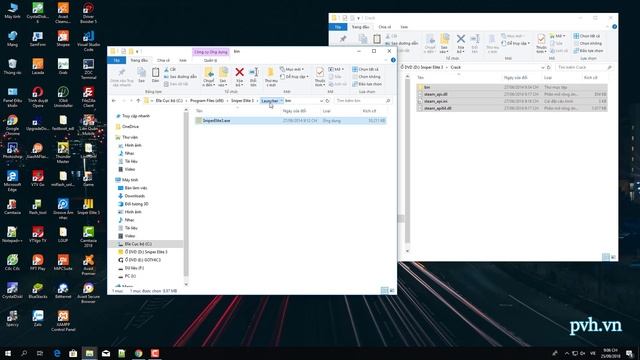The width and height of the screenshot is (640, 360).
Task: Collapse the ribbon in bin window
Action: coord(386,60)
